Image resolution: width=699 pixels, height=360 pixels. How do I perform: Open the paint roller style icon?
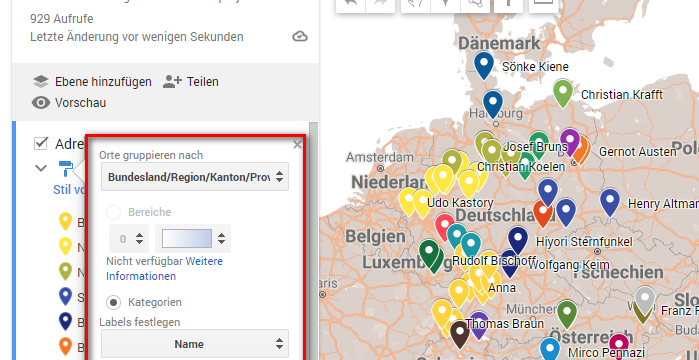tap(66, 168)
